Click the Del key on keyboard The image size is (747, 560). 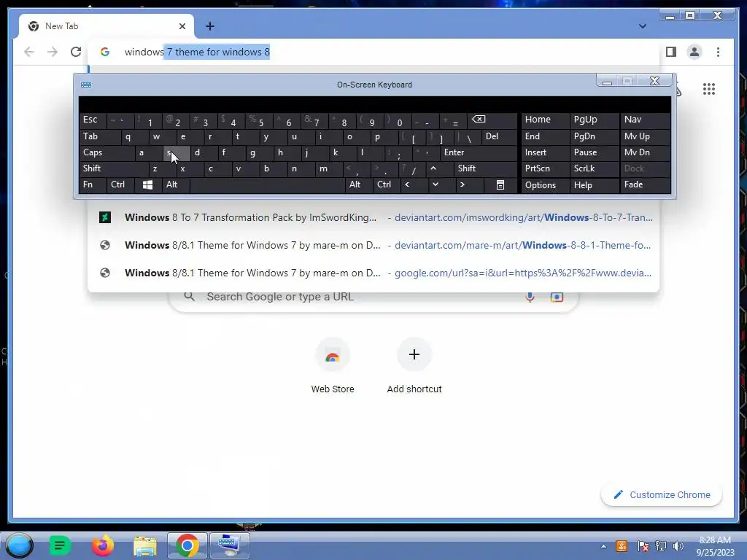click(x=499, y=136)
